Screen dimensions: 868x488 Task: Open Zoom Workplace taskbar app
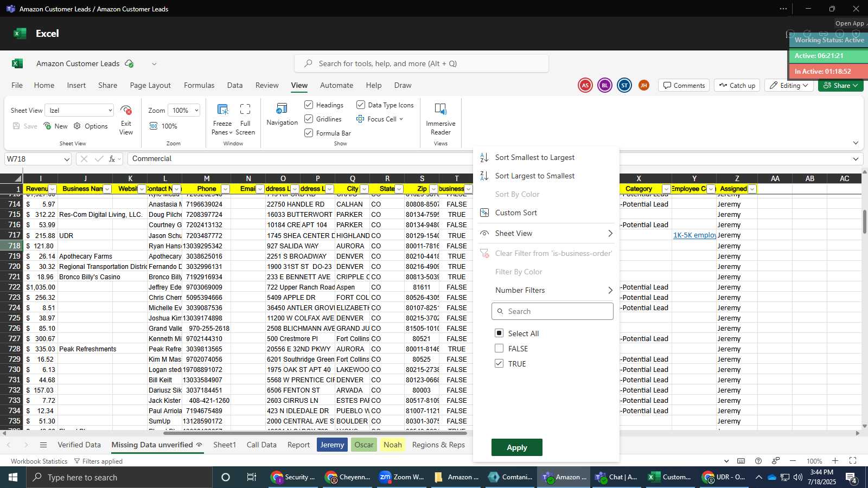coord(402,477)
